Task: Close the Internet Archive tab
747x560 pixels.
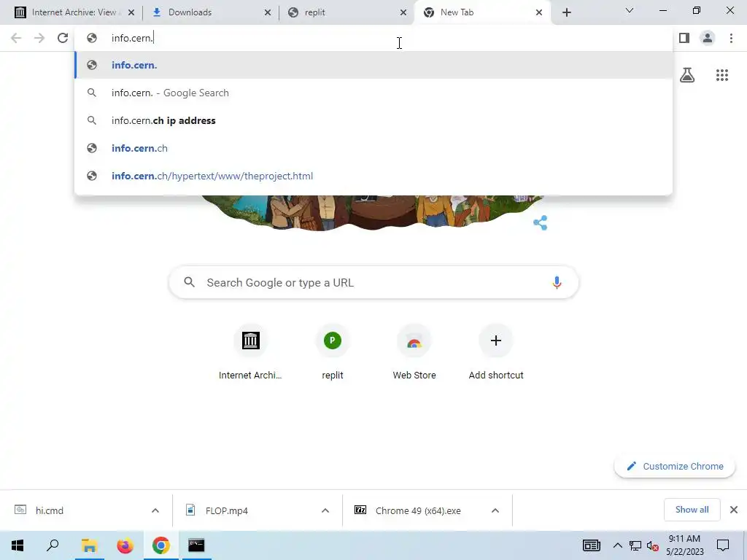Action: tap(131, 12)
